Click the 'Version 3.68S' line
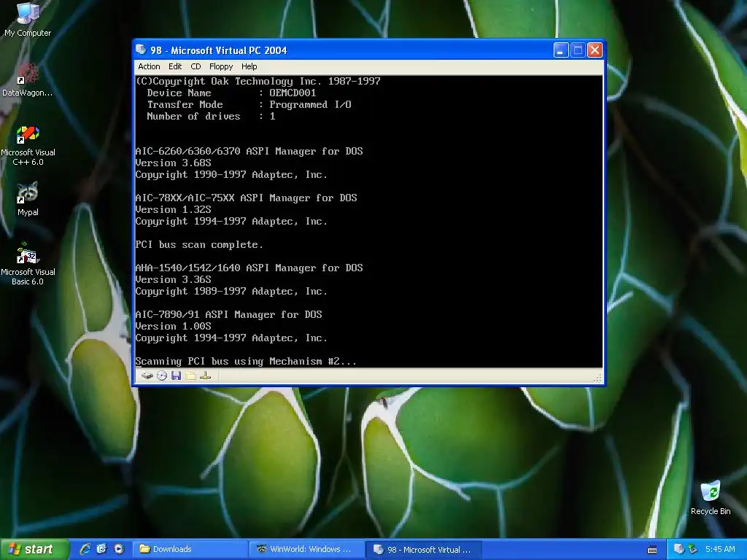This screenshot has height=560, width=747. [174, 163]
